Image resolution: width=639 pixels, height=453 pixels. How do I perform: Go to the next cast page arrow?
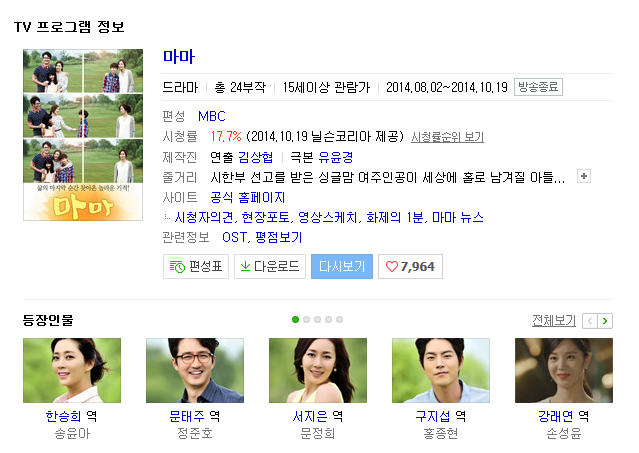pyautogui.click(x=605, y=321)
